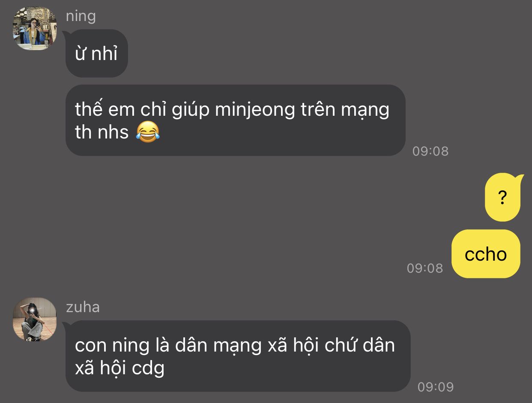Screen dimensions: 532x403
Task: Tap the 09:08 timestamp beside ning's message
Action: coord(430,151)
